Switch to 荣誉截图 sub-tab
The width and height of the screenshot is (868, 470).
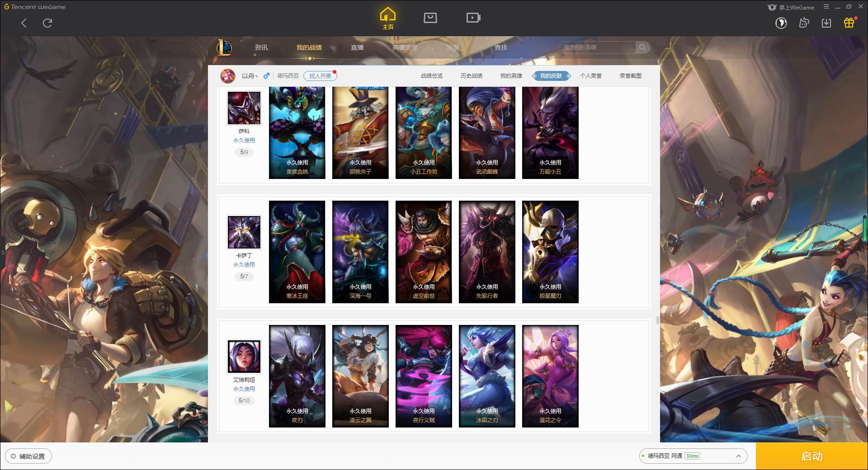pos(631,76)
